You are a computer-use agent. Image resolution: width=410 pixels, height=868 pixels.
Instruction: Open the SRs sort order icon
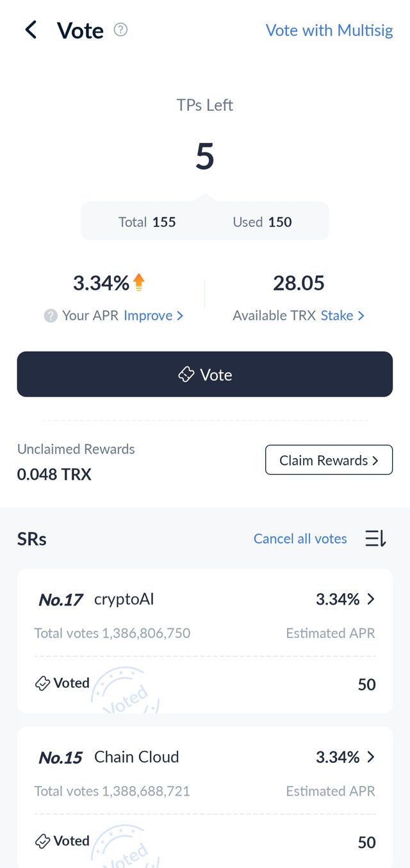click(x=376, y=539)
